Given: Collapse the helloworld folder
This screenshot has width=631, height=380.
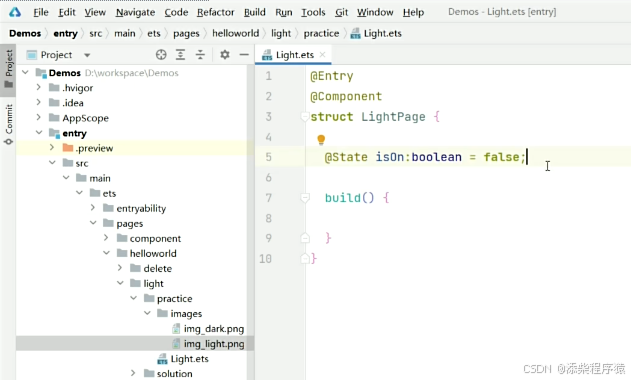Looking at the screenshot, I should [106, 253].
